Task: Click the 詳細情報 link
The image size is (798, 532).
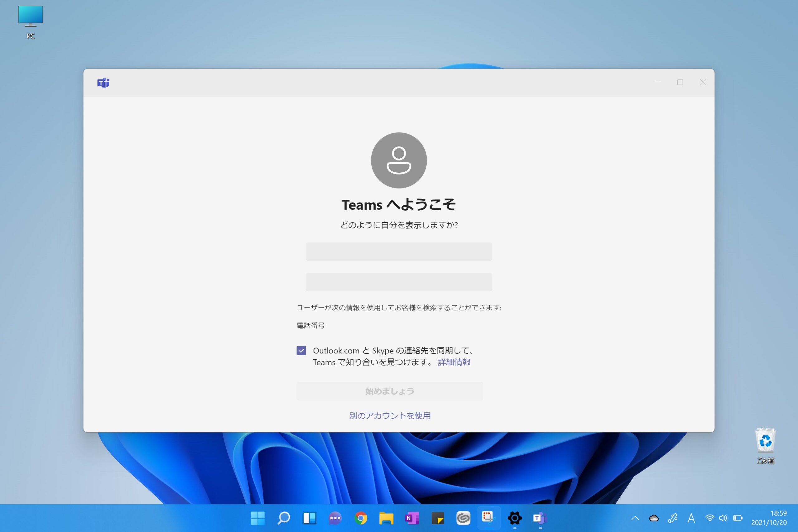Action: 454,362
